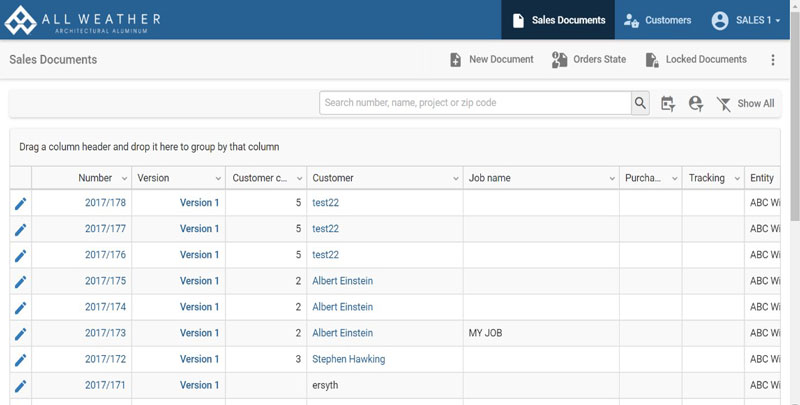Viewport: 800px width, 405px height.
Task: Click the search number or name field
Action: (475, 103)
